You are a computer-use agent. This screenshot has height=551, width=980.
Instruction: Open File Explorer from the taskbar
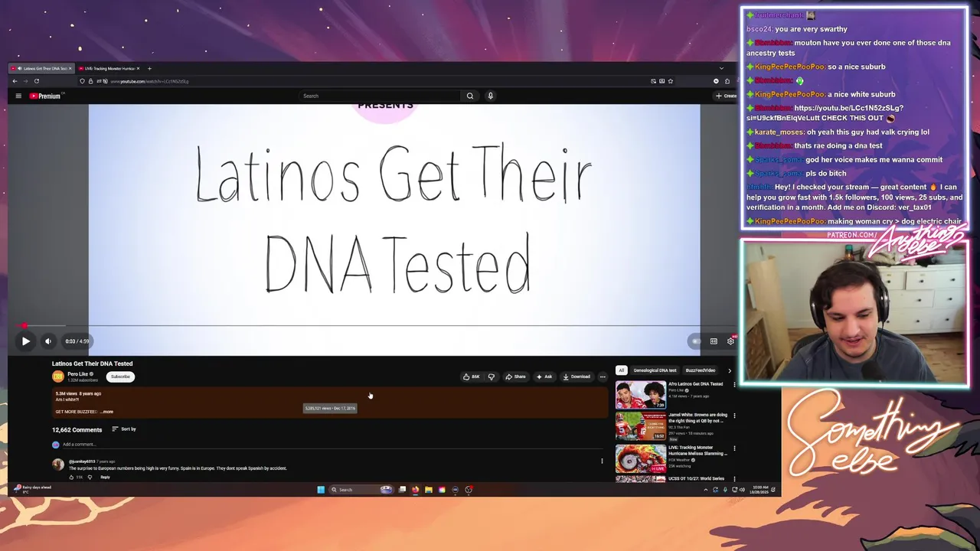429,490
